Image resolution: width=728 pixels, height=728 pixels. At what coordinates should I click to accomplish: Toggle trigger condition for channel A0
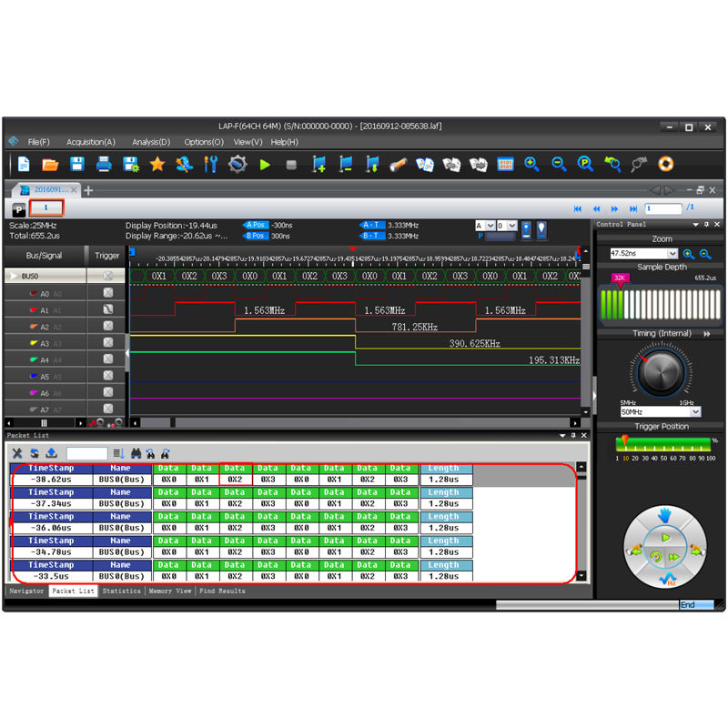coord(107,292)
